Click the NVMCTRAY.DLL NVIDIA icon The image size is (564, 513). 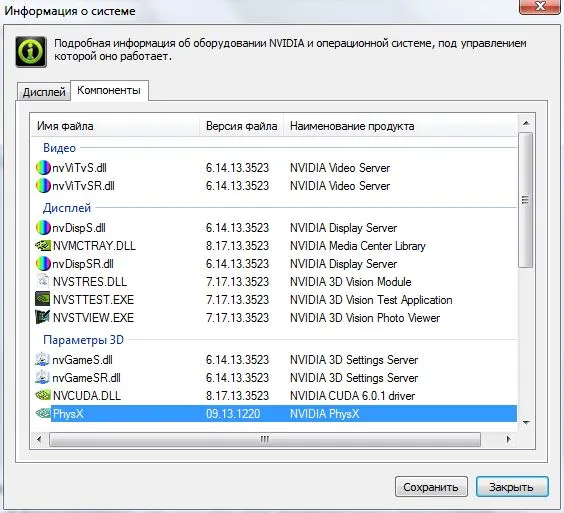[x=43, y=246]
